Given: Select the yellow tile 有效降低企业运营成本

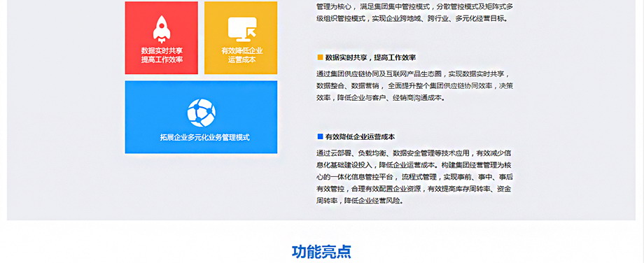Looking at the screenshot, I should [241, 38].
